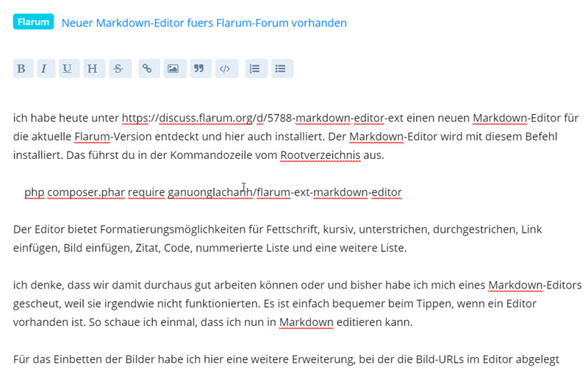Viewport: 588px width, 368px height.
Task: Insert an image via the picture icon
Action: coord(175,68)
